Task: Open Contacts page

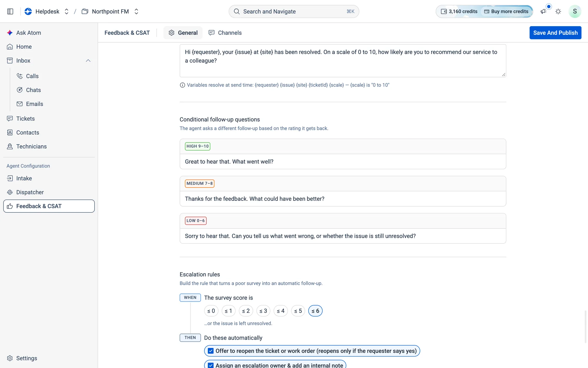Action: (x=49, y=132)
